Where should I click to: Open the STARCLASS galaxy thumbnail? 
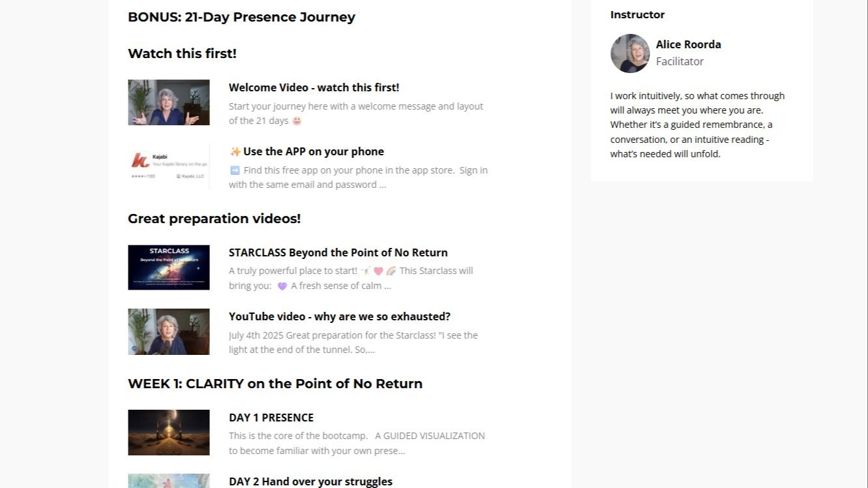click(x=168, y=267)
